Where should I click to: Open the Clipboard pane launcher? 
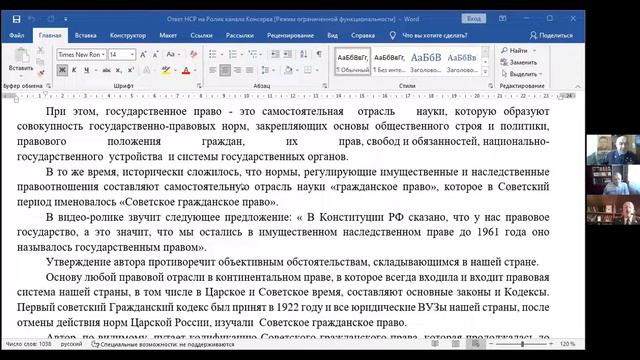[49, 86]
